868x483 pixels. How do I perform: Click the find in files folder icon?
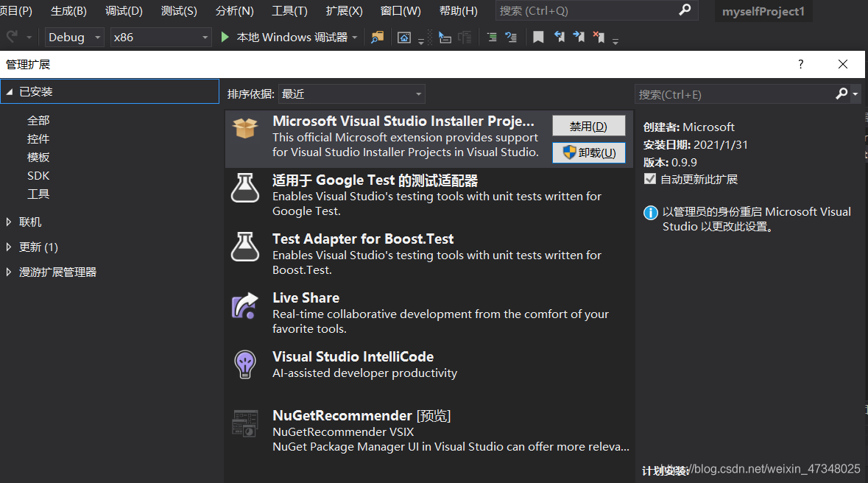pos(378,37)
